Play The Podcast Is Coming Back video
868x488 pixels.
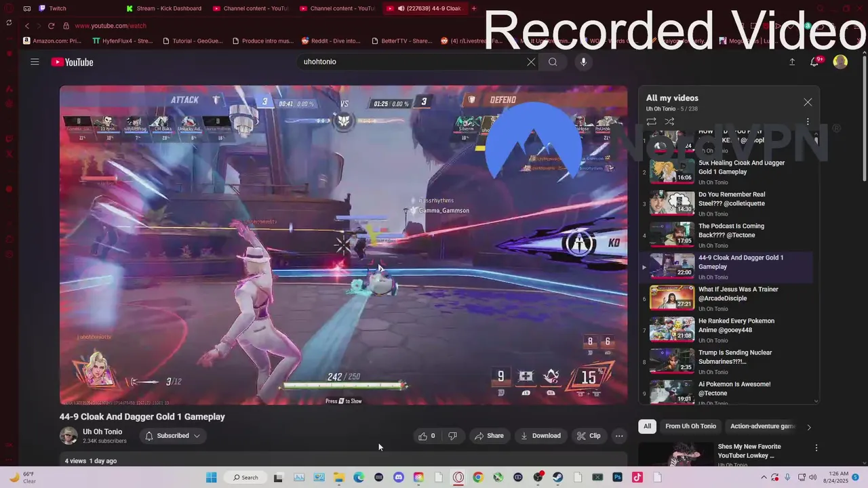730,235
